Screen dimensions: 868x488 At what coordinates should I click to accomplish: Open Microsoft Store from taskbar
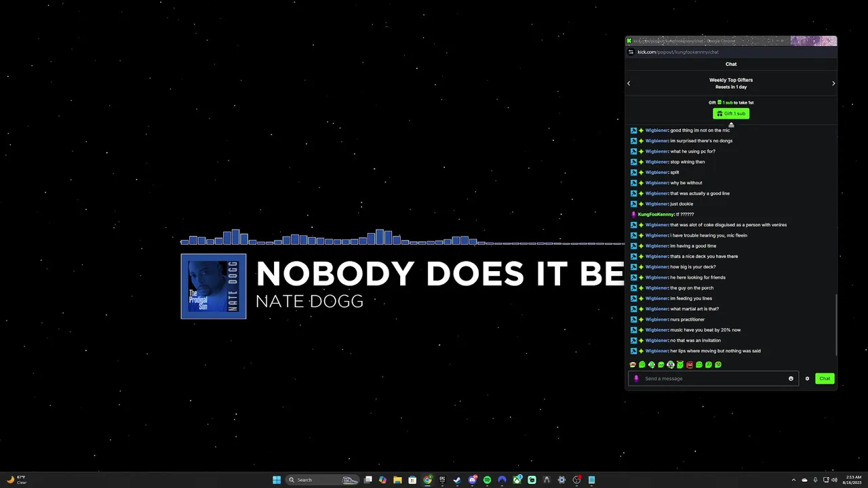click(412, 480)
